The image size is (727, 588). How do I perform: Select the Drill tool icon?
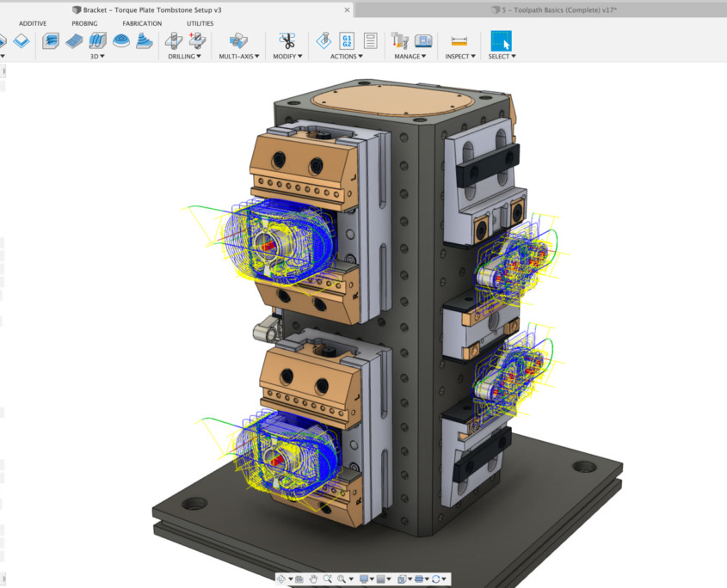174,40
